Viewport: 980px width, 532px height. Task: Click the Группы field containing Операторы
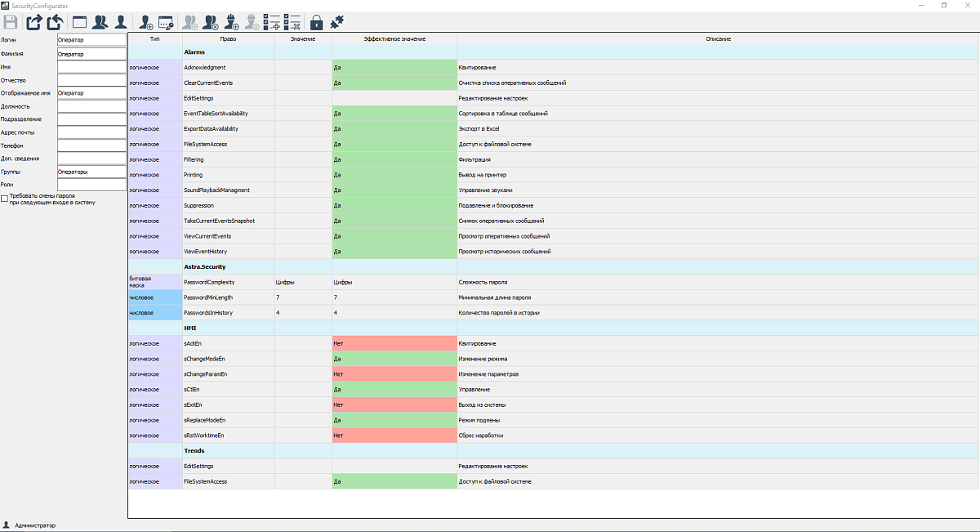tap(91, 172)
